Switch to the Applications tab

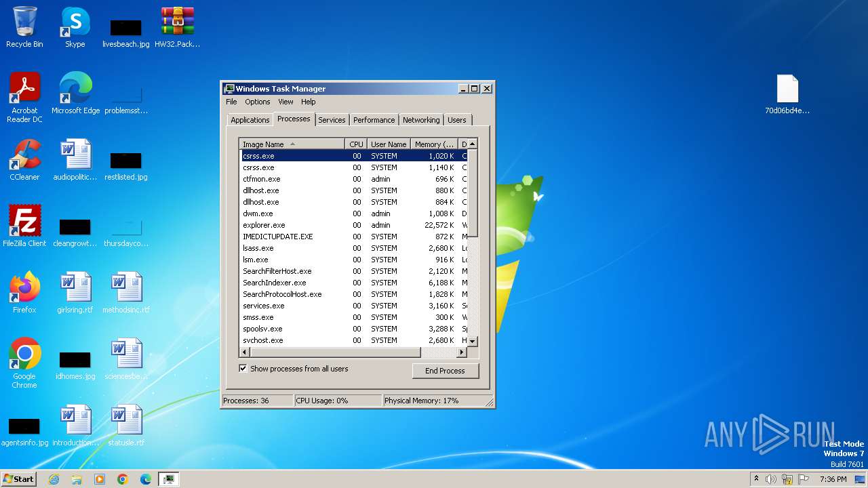point(250,120)
